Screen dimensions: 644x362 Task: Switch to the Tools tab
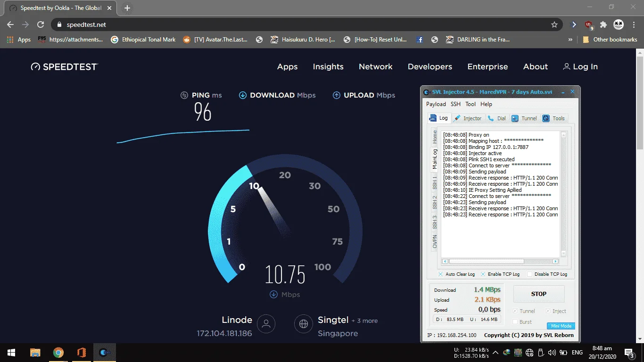(x=553, y=118)
